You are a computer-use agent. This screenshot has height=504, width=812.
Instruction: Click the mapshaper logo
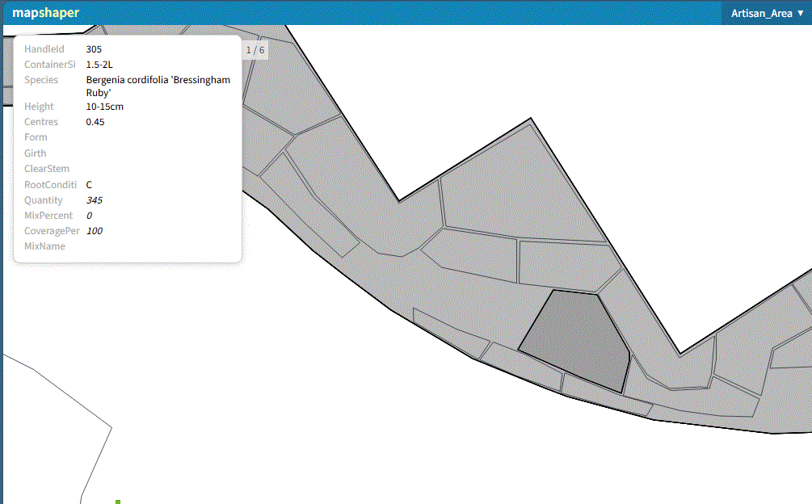pos(45,13)
